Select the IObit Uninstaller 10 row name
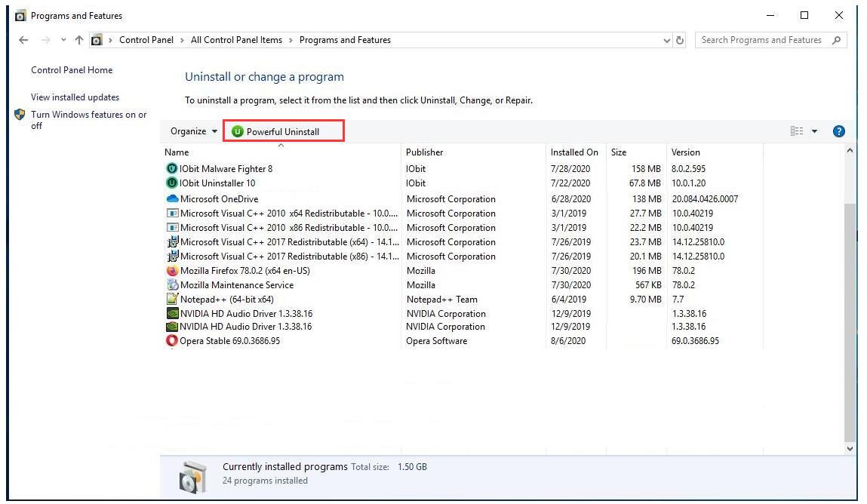The height and width of the screenshot is (504, 867). [217, 183]
